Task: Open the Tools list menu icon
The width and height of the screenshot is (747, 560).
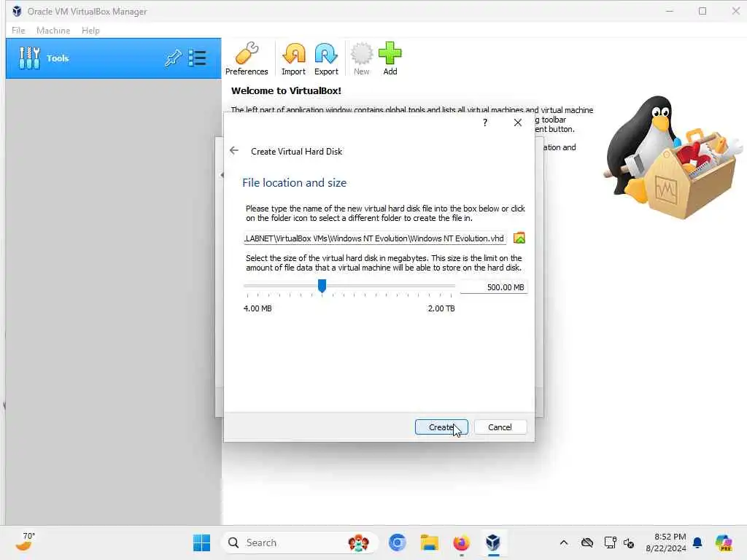Action: click(197, 58)
